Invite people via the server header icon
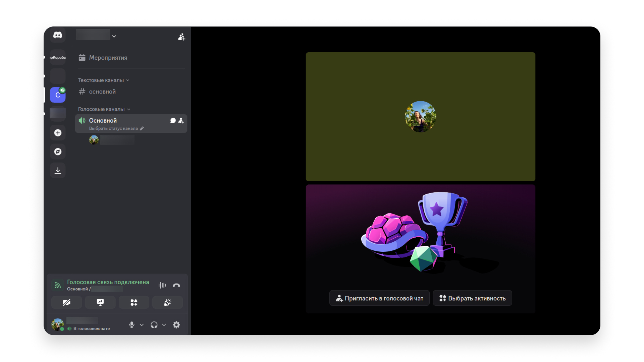The height and width of the screenshot is (362, 644). point(181,37)
